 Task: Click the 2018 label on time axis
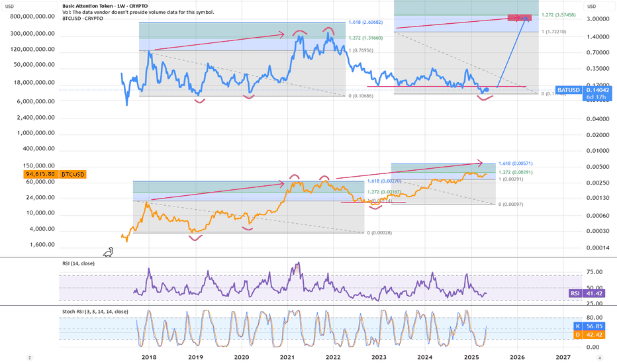tap(149, 357)
